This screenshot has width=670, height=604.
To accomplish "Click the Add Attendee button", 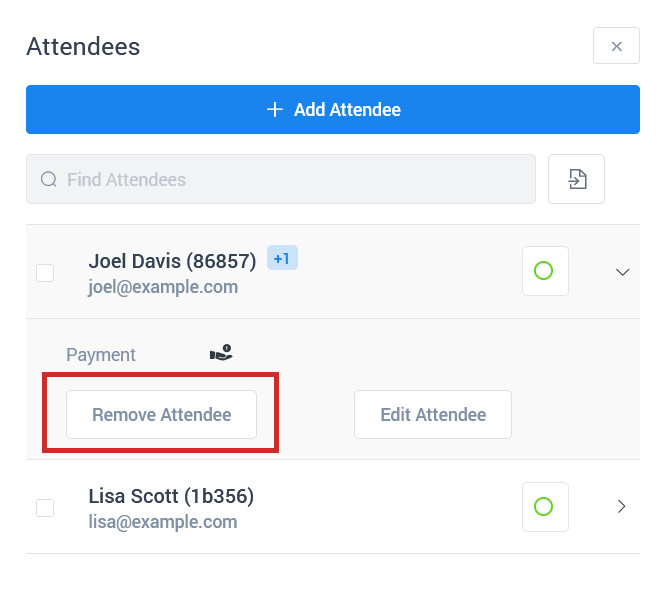I will pos(333,109).
